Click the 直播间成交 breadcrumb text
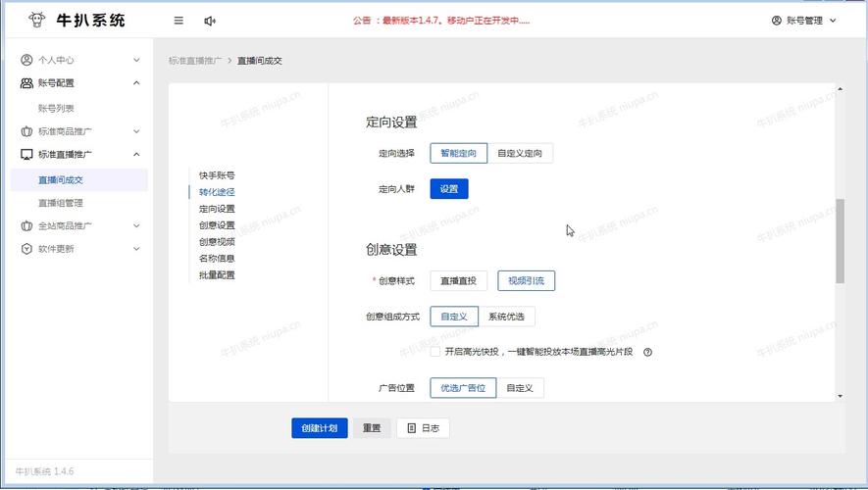 click(260, 61)
